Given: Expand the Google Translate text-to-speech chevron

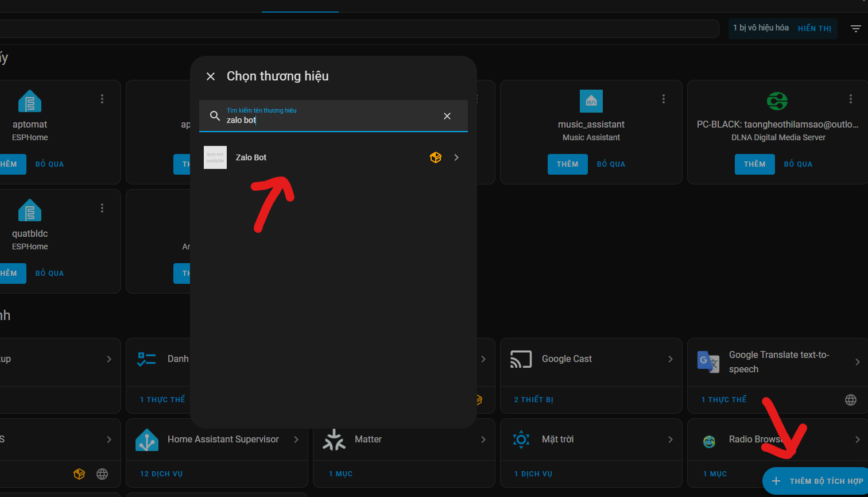Looking at the screenshot, I should [857, 362].
